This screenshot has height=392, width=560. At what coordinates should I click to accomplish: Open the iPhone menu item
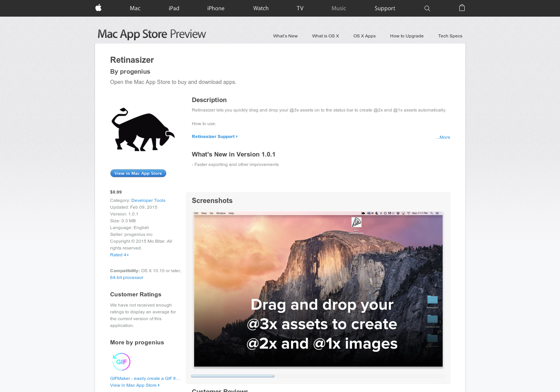pos(216,8)
